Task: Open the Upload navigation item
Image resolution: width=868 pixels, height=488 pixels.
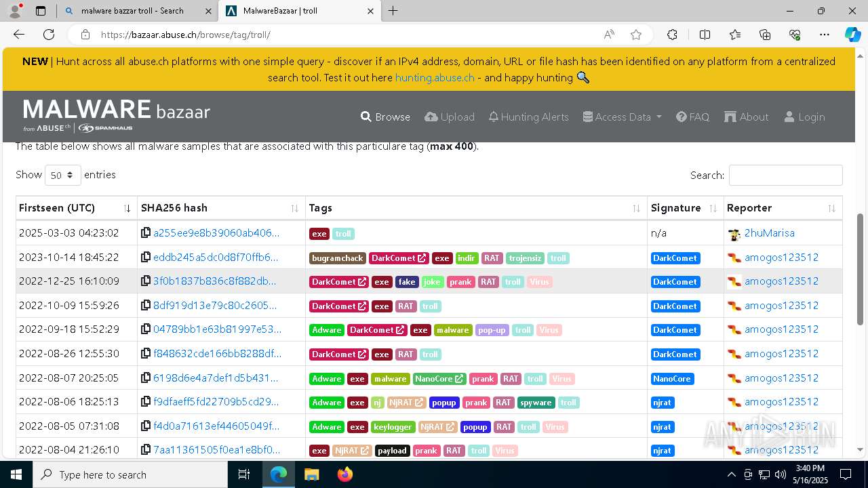Action: (x=450, y=117)
